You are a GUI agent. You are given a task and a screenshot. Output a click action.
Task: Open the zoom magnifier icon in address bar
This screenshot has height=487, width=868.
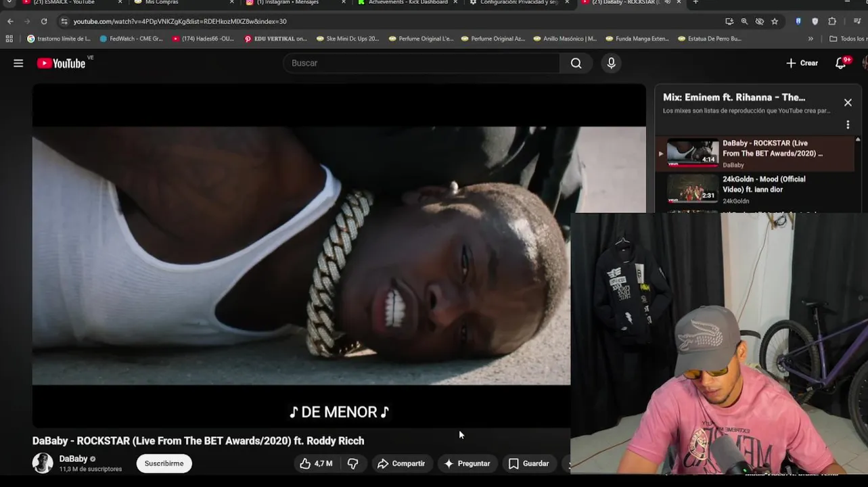pyautogui.click(x=744, y=21)
